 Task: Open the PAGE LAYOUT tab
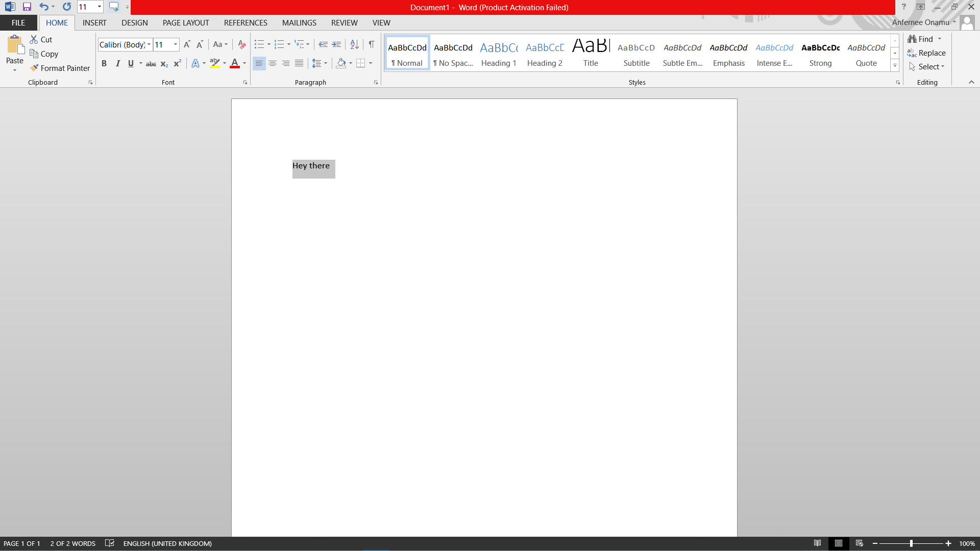pyautogui.click(x=186, y=23)
